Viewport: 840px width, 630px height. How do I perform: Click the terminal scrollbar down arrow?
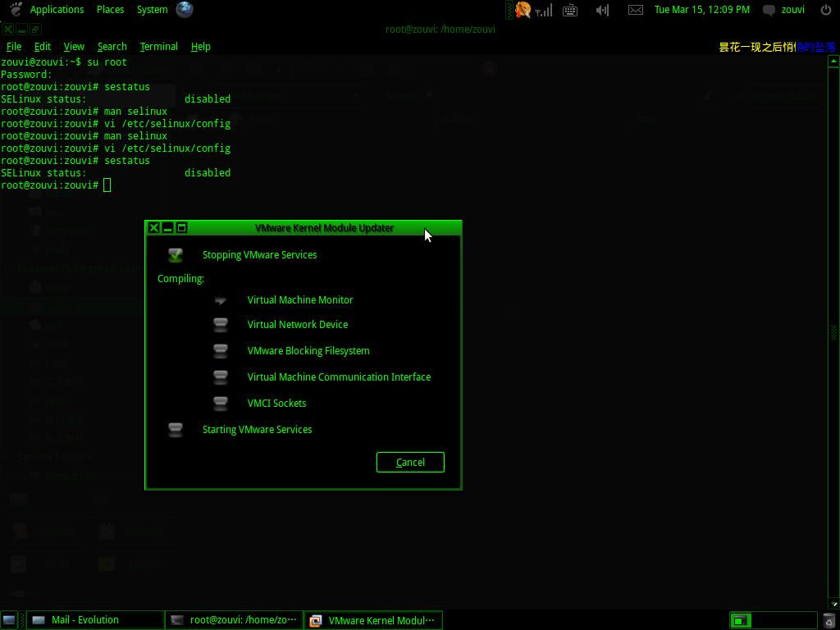coord(833,604)
